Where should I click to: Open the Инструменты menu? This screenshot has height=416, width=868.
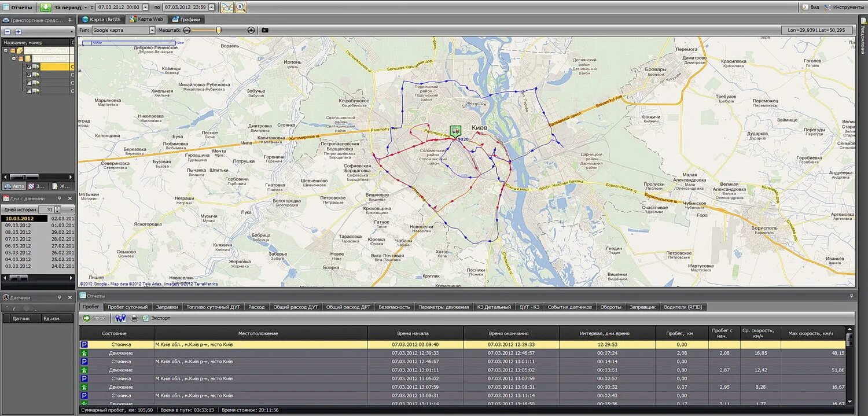[844, 7]
